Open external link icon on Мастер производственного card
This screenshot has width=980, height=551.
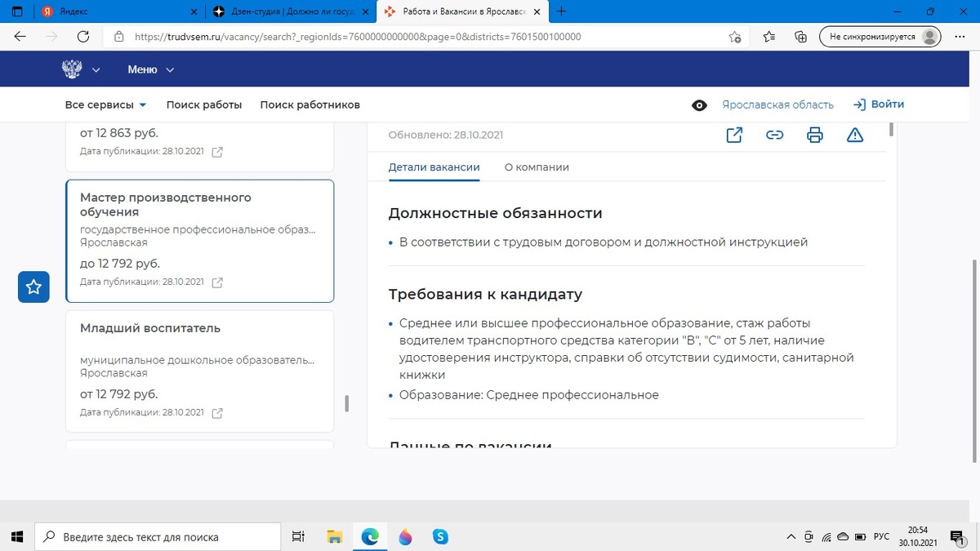[217, 282]
